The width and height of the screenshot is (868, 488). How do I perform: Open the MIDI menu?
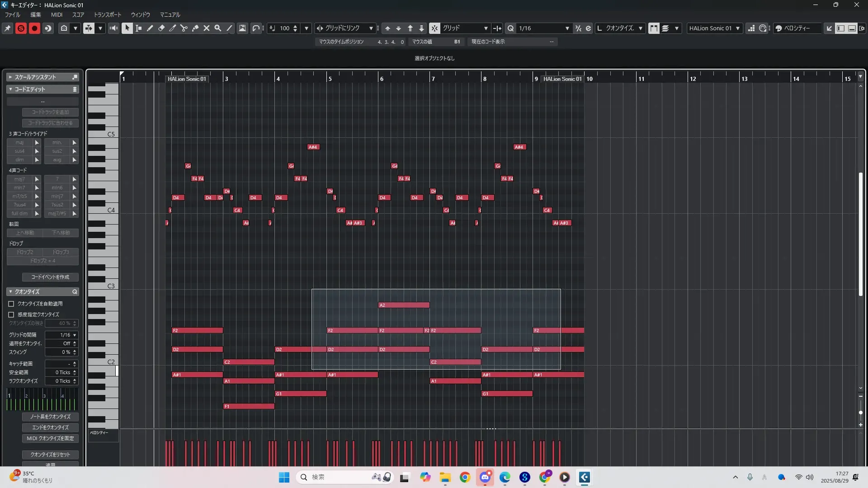pos(57,14)
